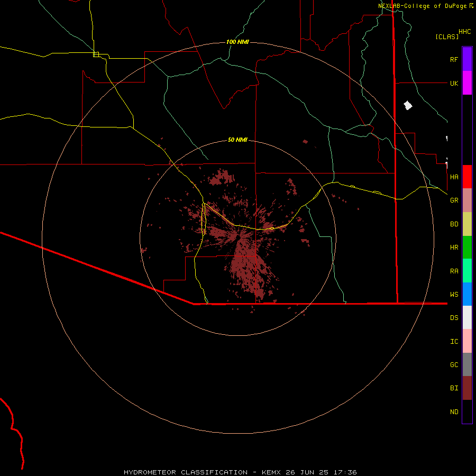476x476 pixels.
Task: Click the ND black legend swatch
Action: click(x=467, y=411)
